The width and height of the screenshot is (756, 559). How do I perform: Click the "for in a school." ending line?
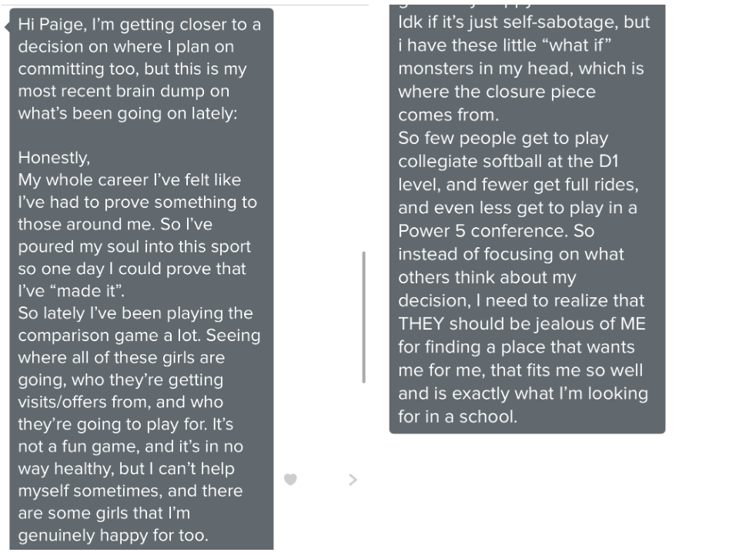point(457,417)
